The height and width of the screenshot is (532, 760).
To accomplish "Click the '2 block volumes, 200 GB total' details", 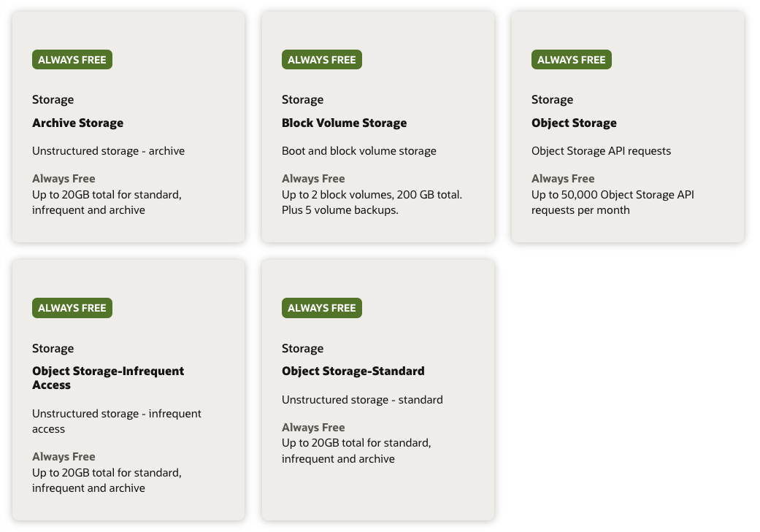I will pos(372,195).
